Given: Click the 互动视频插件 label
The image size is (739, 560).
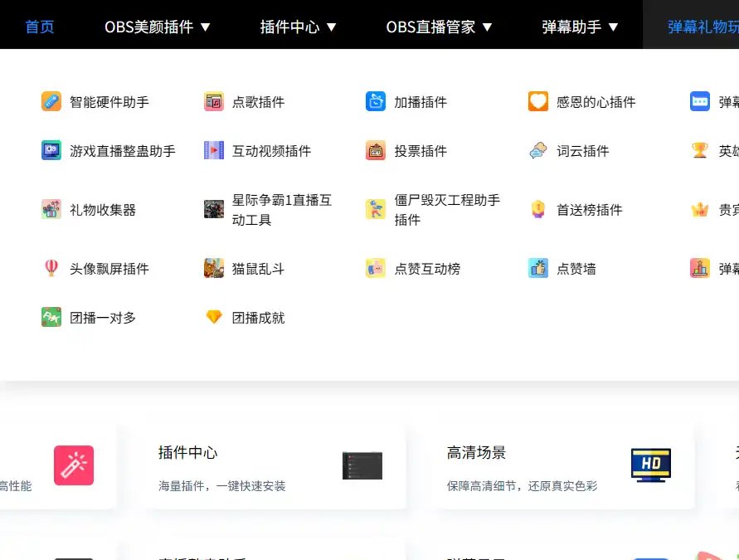Looking at the screenshot, I should click(271, 151).
